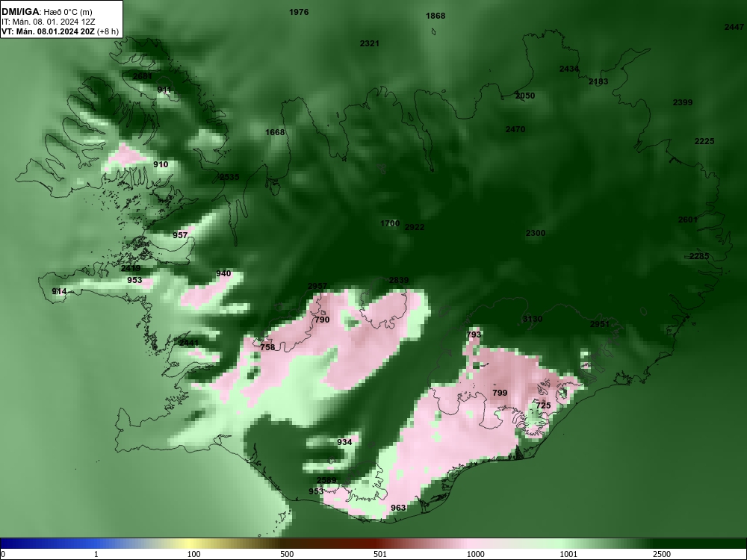Click the 2957 value
The image size is (747, 560).
(x=317, y=286)
